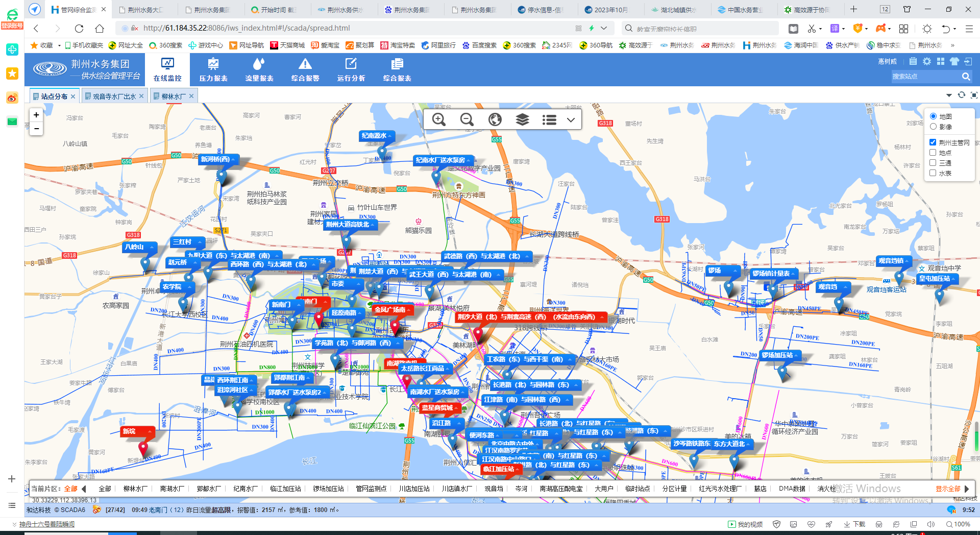The width and height of the screenshot is (980, 535).
Task: Filter sites by 南湖水厂
Action: (172, 489)
